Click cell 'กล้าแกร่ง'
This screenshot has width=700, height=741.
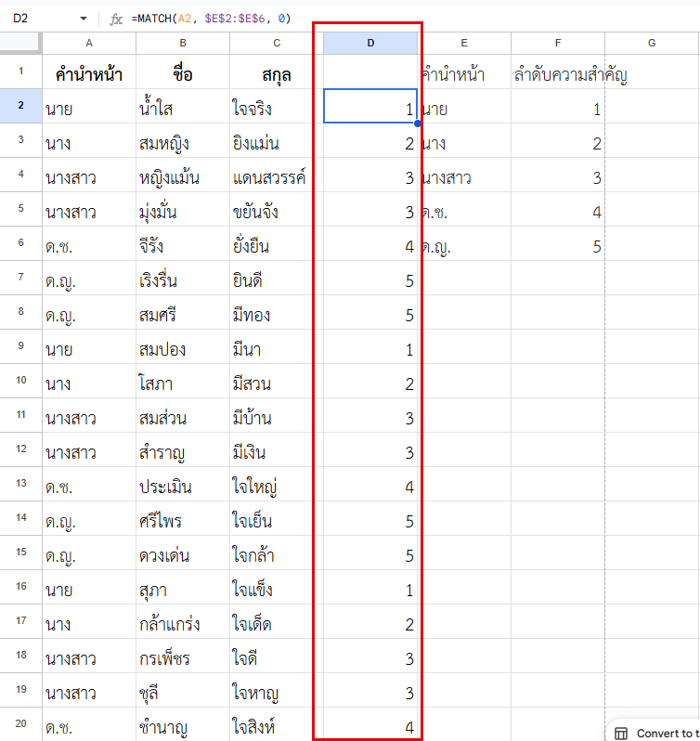point(183,621)
